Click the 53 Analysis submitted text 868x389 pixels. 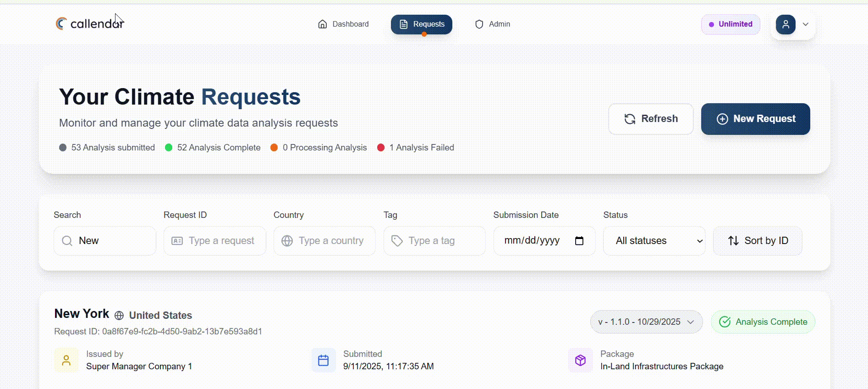pyautogui.click(x=113, y=148)
